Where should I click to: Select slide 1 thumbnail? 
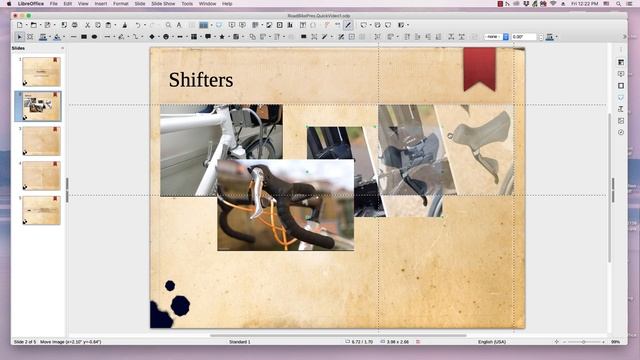pyautogui.click(x=41, y=71)
